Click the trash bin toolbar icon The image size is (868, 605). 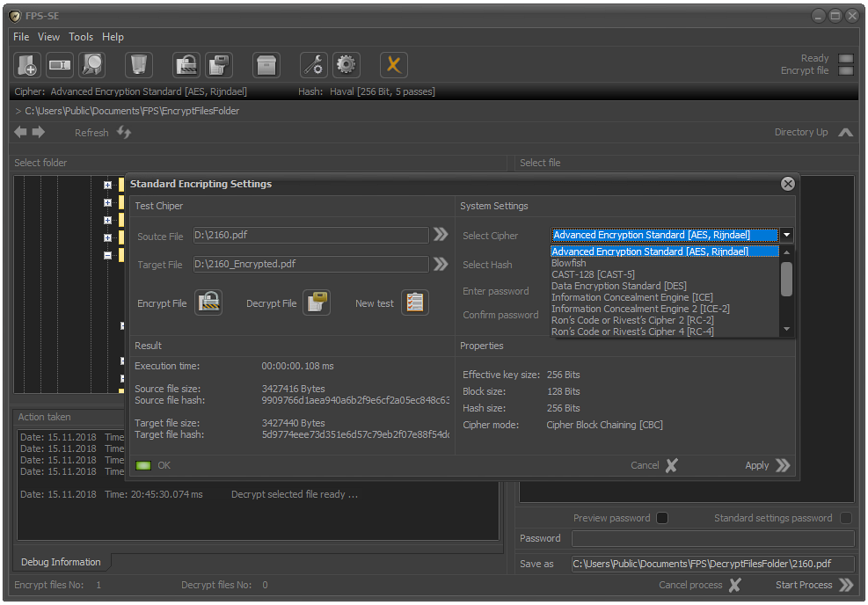pyautogui.click(x=138, y=65)
